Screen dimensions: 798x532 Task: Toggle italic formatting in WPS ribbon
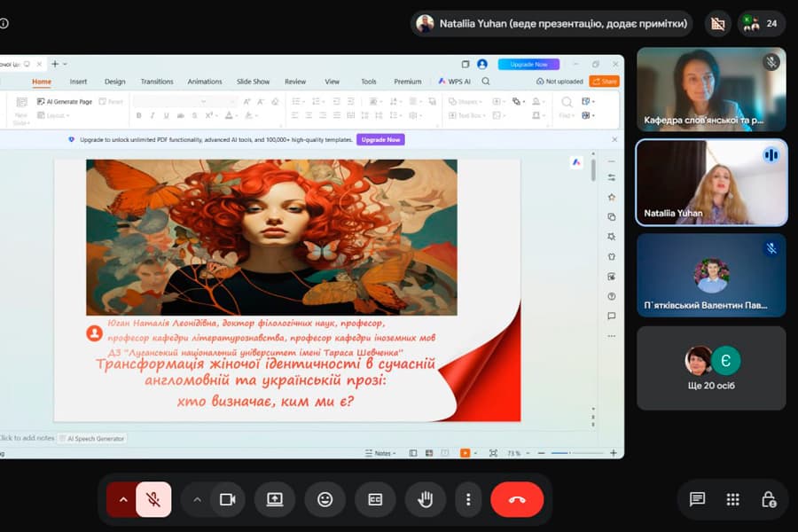pyautogui.click(x=153, y=116)
